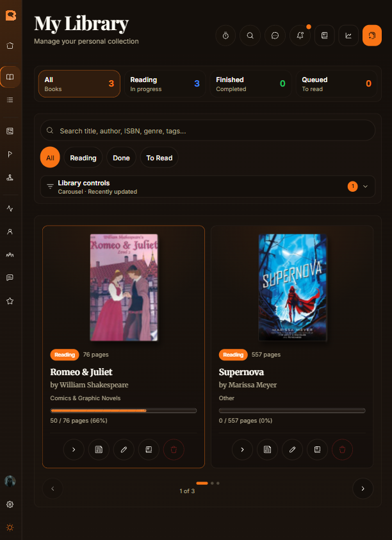Click the '1 of 3' page indicator
Screen dimensions: 392x540
tap(187, 491)
